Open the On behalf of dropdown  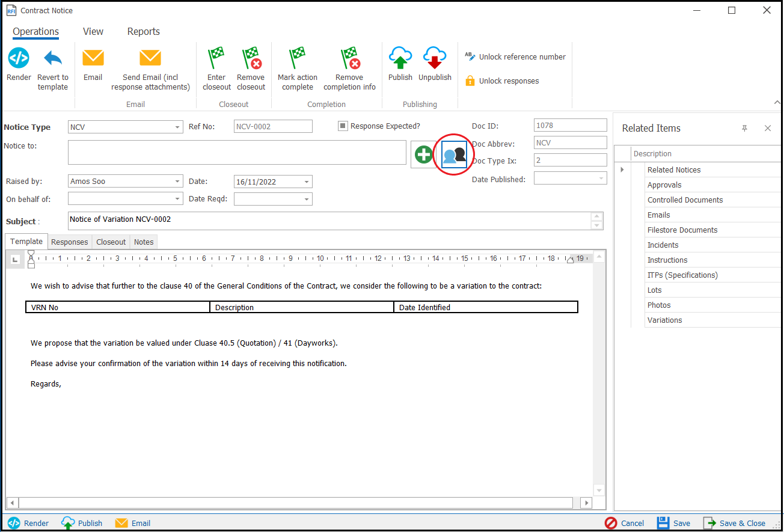click(x=178, y=199)
